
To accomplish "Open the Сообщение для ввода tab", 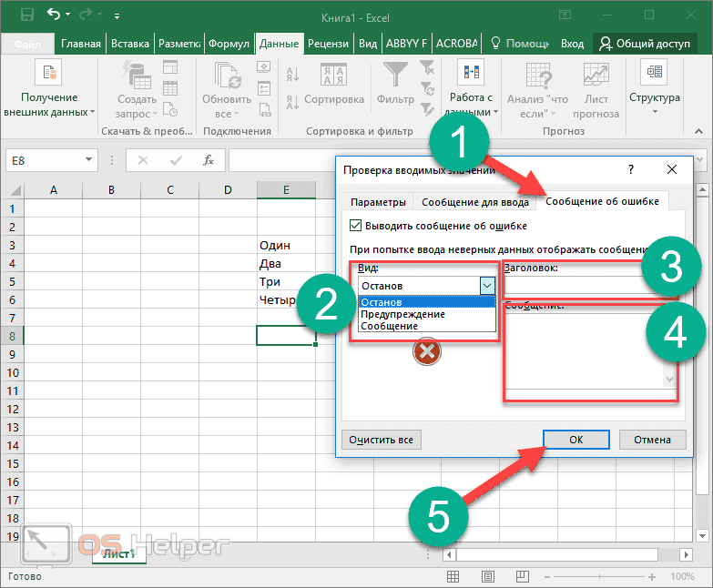I will pos(474,201).
